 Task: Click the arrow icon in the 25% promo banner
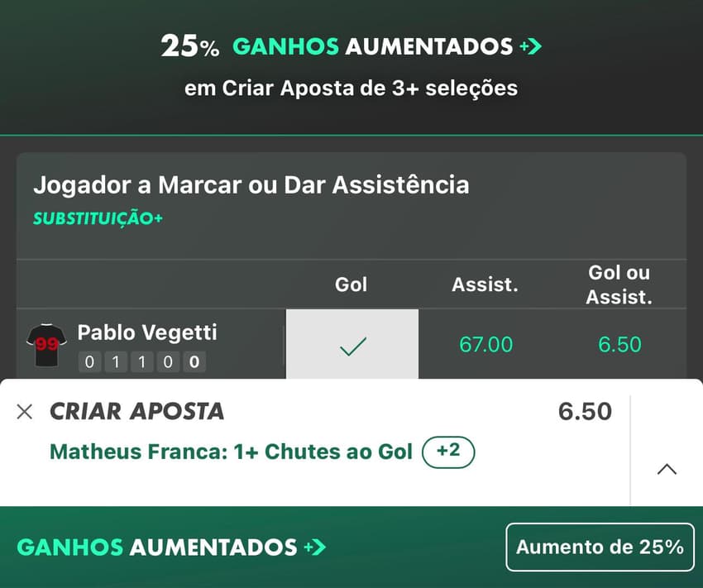point(533,46)
